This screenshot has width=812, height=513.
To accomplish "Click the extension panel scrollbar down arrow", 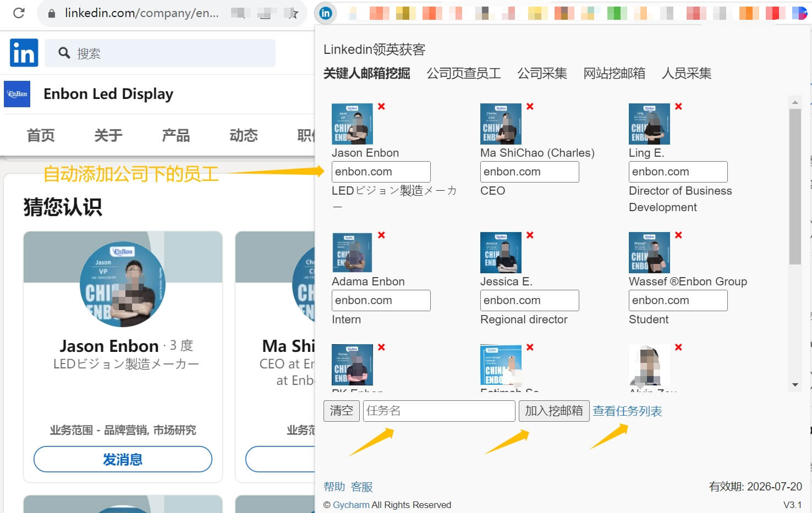I will coord(795,385).
